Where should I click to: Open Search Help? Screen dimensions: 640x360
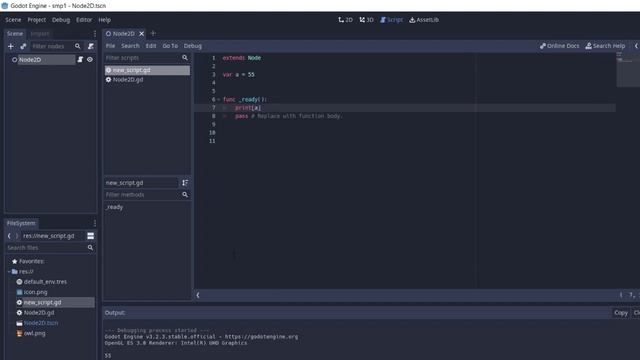[605, 46]
